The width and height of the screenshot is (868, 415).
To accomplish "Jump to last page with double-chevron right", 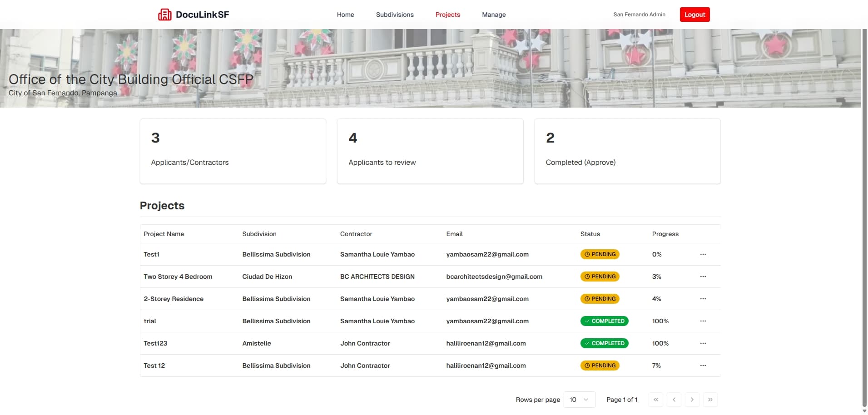I will [x=710, y=400].
